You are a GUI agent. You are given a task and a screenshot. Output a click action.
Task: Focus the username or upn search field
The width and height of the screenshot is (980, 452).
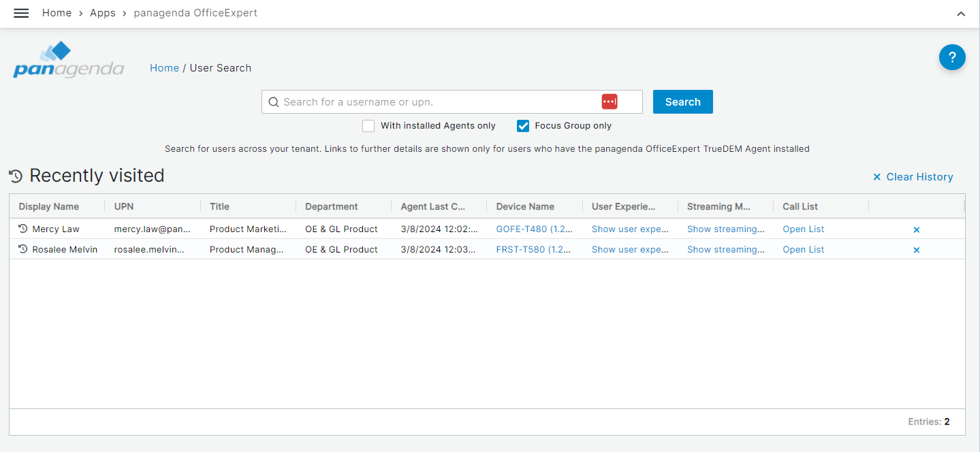[x=436, y=102]
